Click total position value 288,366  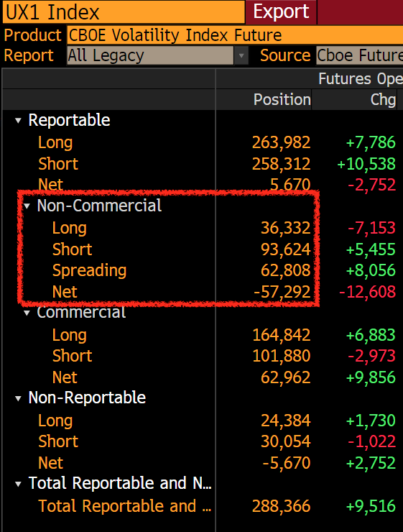click(282, 506)
